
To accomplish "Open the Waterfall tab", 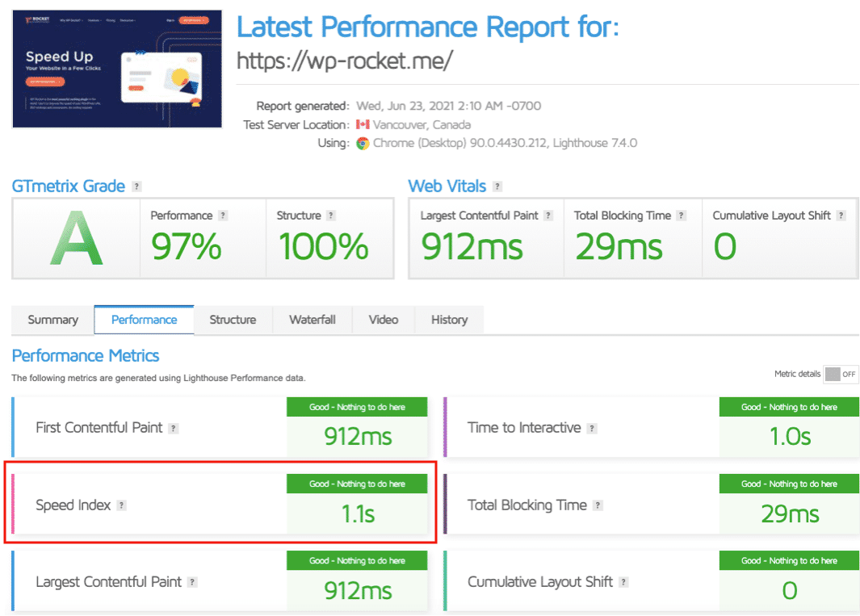I will (313, 320).
